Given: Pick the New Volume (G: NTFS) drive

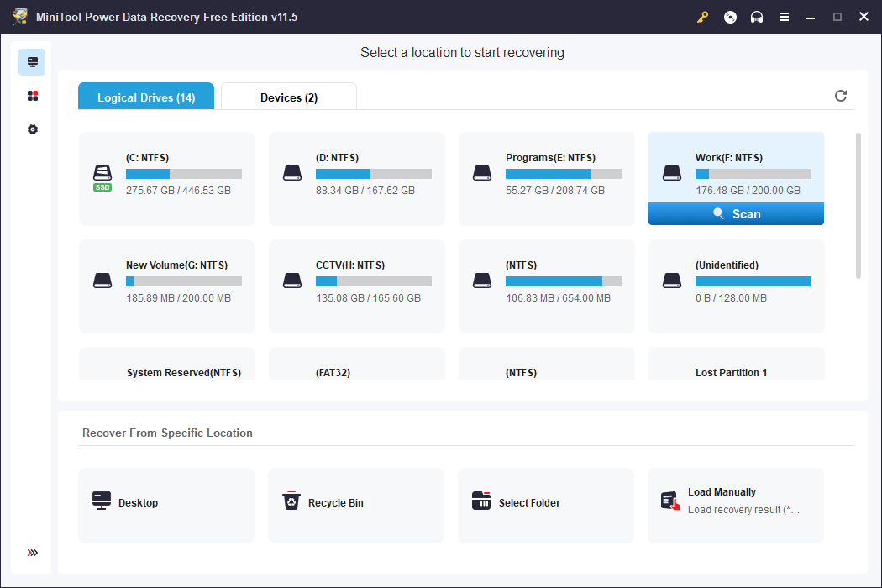Looking at the screenshot, I should click(167, 286).
